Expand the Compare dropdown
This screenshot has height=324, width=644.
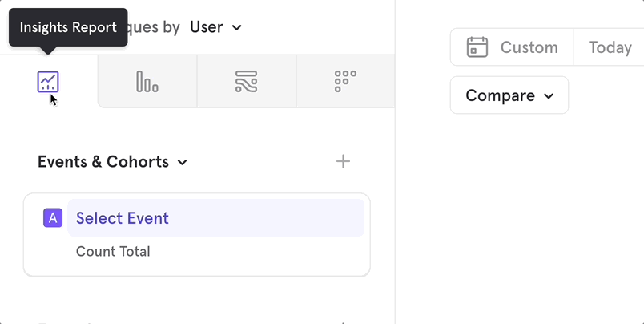[x=509, y=95]
